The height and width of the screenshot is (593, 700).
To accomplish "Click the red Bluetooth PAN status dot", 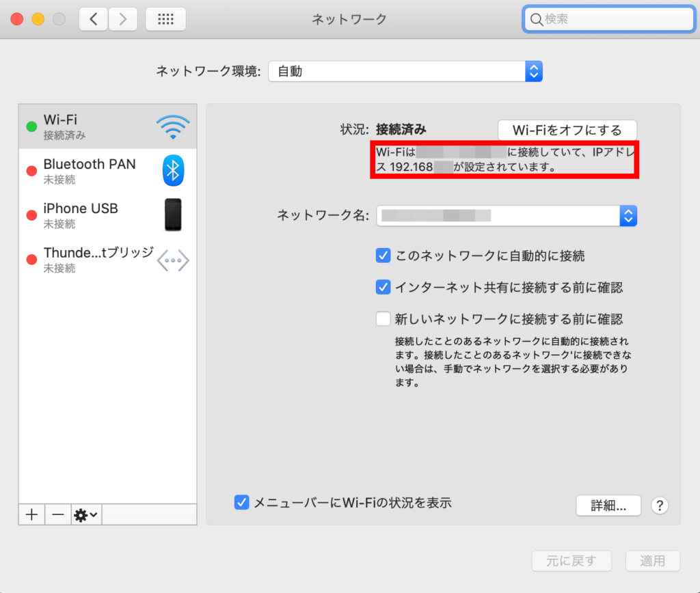I will pyautogui.click(x=31, y=171).
